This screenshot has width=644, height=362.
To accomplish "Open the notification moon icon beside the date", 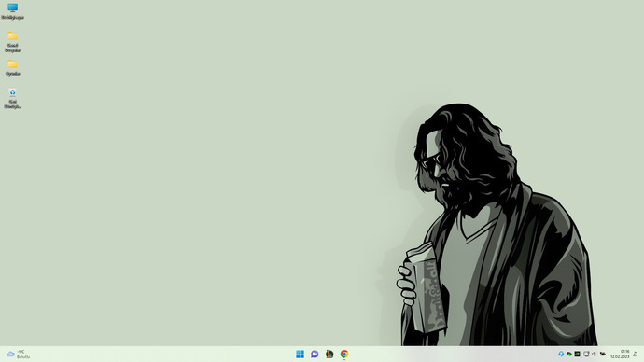I will [635, 355].
